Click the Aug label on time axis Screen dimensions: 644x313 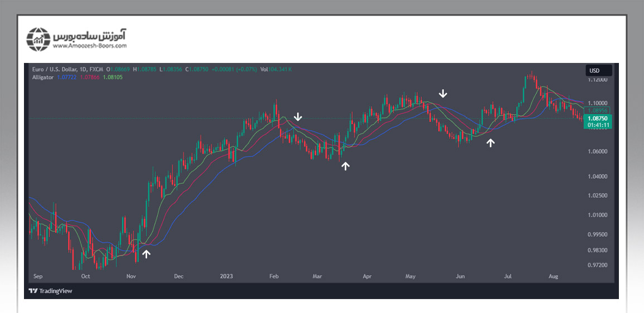pos(553,276)
